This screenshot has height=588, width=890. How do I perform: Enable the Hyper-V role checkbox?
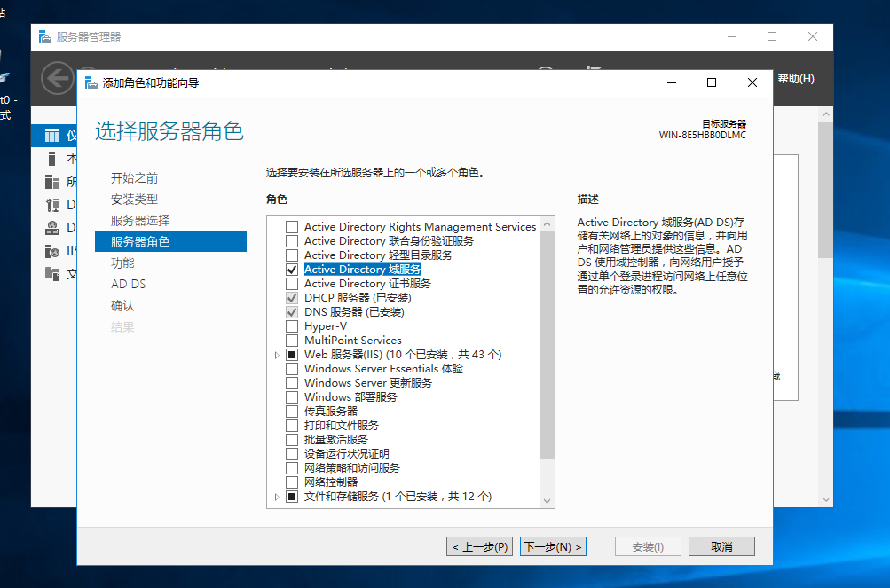(291, 325)
